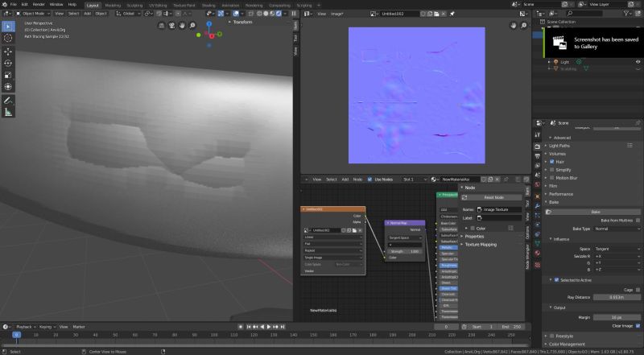644x355 pixels.
Task: Click Reset Node button
Action: tap(491, 198)
